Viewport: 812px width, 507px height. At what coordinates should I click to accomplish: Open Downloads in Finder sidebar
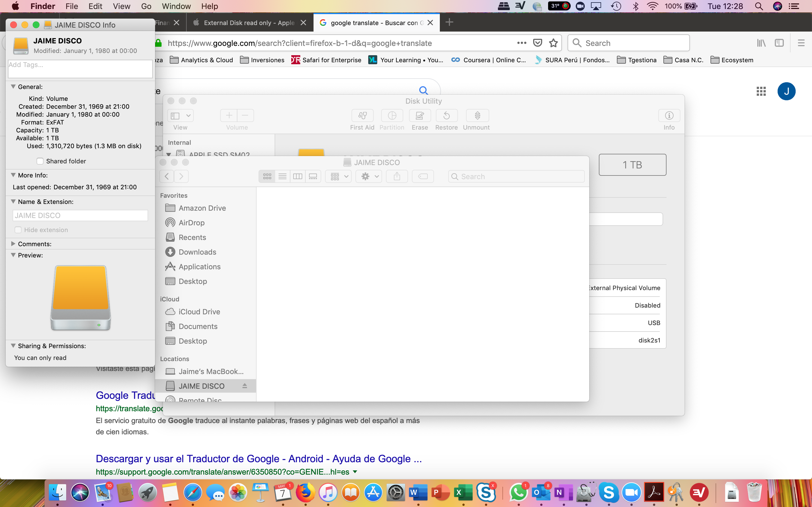(197, 252)
